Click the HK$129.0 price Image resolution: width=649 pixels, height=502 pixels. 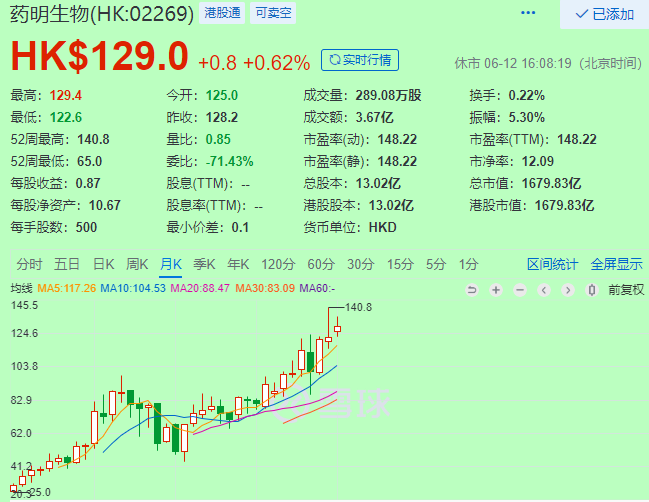click(99, 56)
